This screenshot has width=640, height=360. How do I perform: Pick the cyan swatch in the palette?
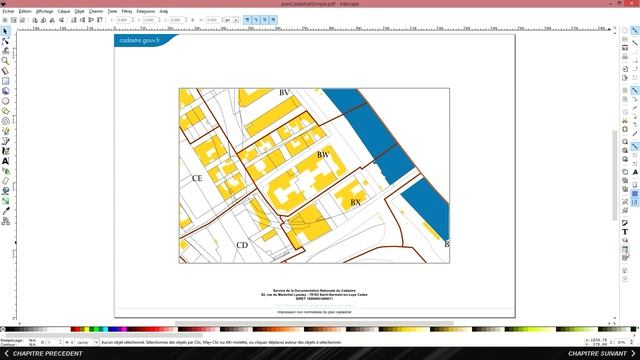point(106,329)
